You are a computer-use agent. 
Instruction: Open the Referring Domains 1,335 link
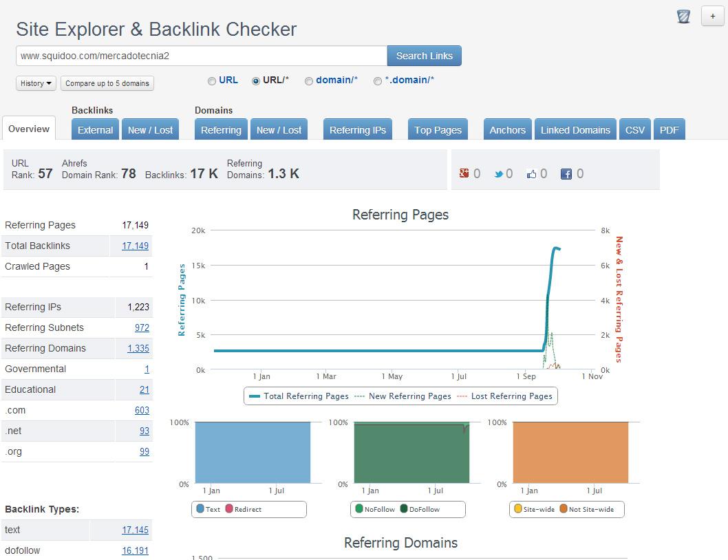[138, 348]
